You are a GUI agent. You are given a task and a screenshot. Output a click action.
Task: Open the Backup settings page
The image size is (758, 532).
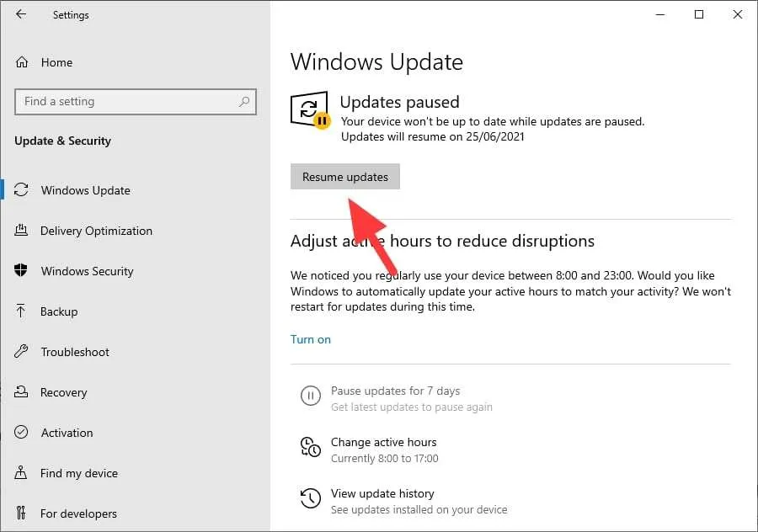pos(59,311)
